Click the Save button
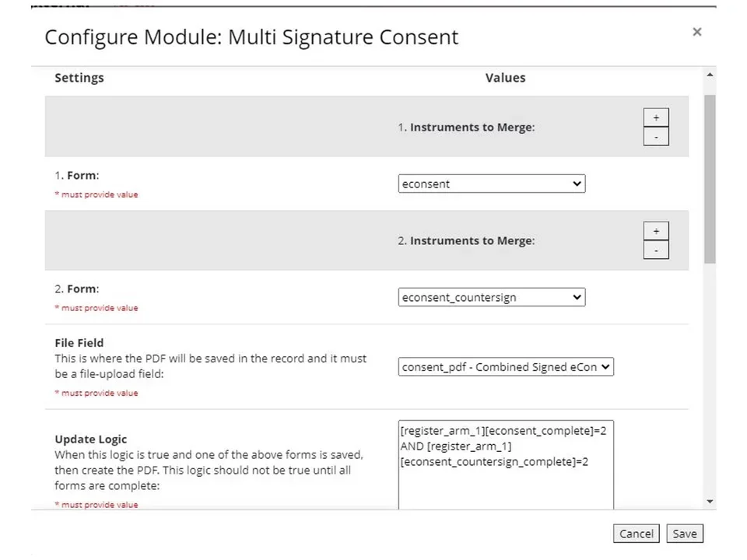Viewport: 747px width, 560px height. point(684,534)
